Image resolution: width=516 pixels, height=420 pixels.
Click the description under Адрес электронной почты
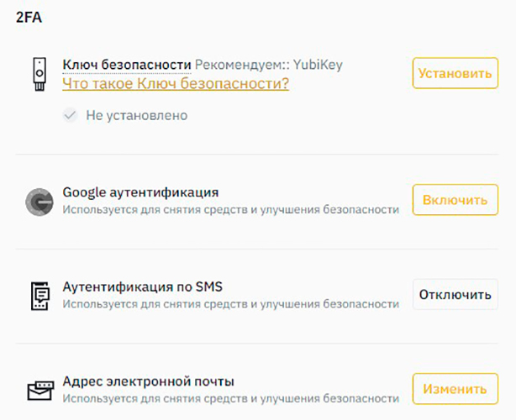click(230, 398)
